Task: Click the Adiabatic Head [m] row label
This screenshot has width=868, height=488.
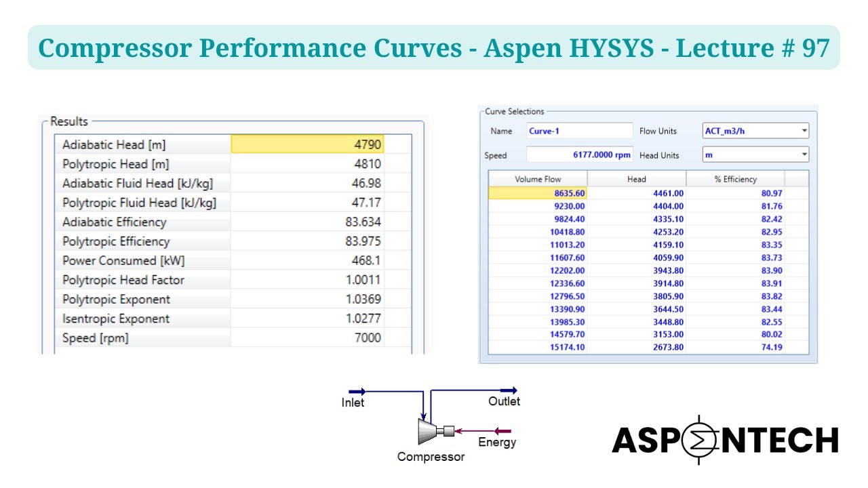Action: click(x=113, y=144)
